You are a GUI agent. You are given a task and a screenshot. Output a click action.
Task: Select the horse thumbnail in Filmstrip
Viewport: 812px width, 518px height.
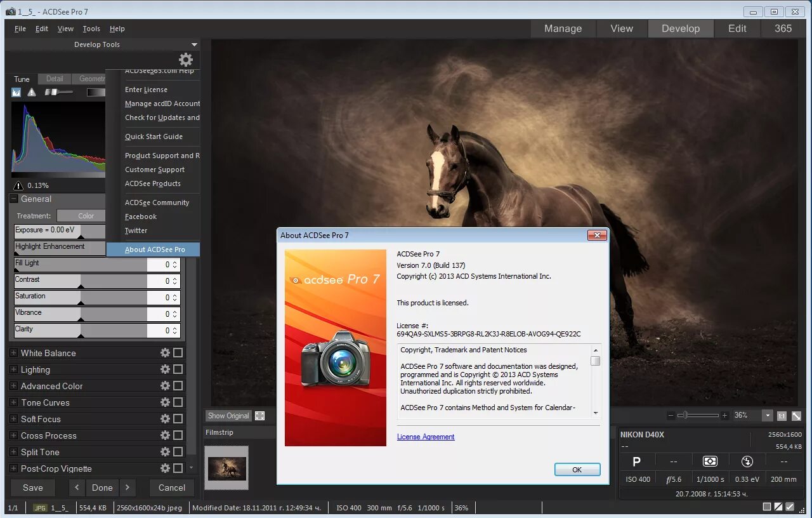point(226,468)
